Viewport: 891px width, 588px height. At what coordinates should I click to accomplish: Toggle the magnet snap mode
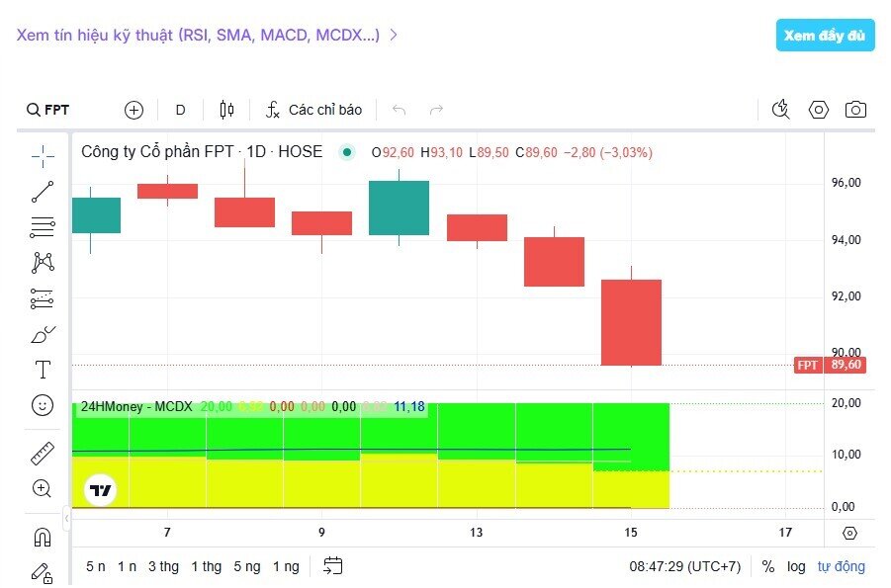tap(43, 537)
